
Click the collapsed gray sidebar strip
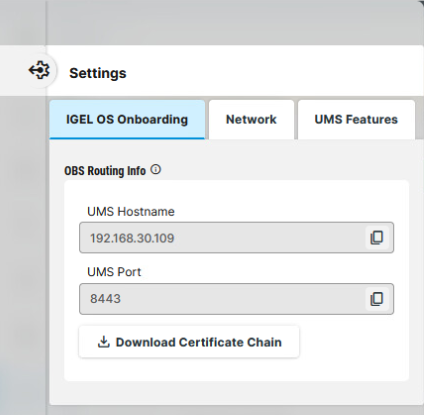(x=23, y=253)
